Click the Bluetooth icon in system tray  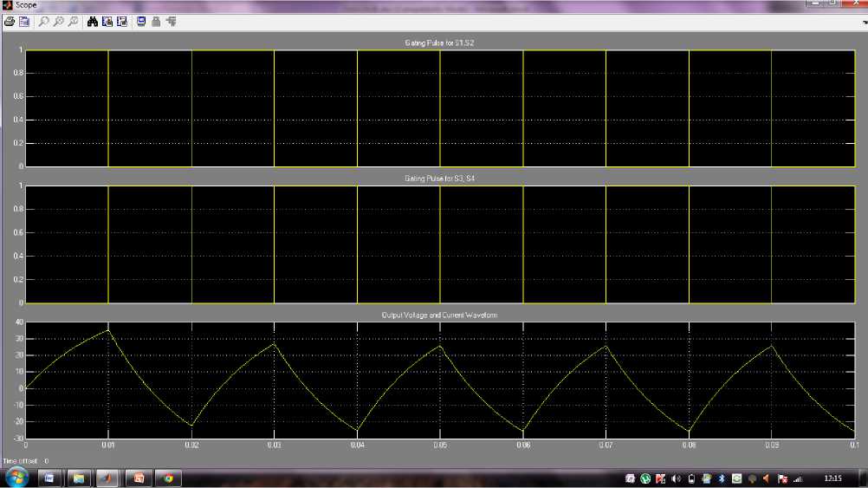(x=722, y=478)
